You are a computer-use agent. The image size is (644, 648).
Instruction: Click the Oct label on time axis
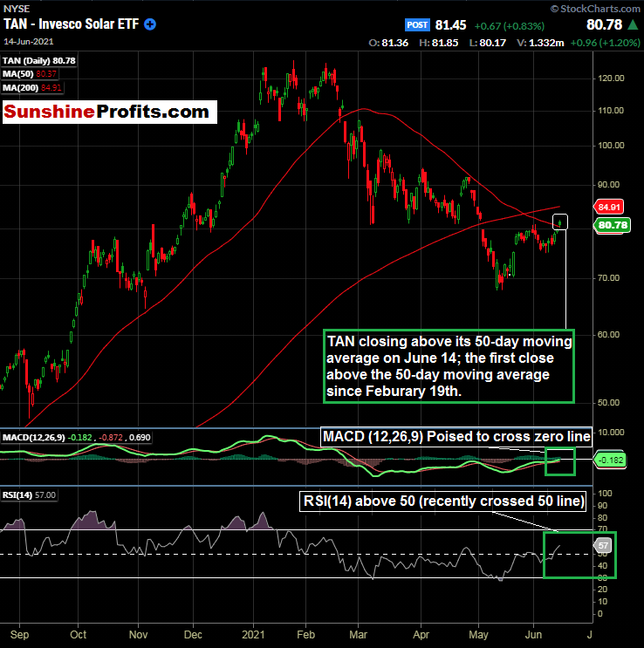(x=79, y=634)
